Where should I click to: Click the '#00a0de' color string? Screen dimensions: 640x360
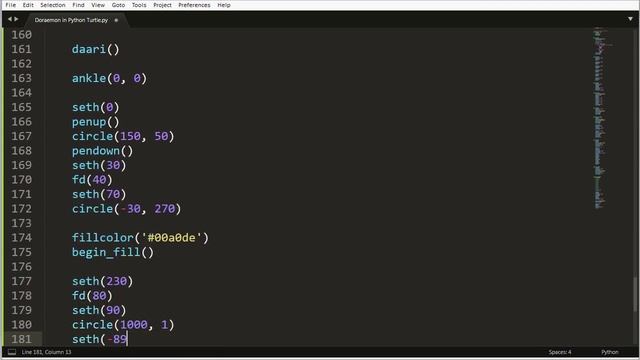click(171, 238)
